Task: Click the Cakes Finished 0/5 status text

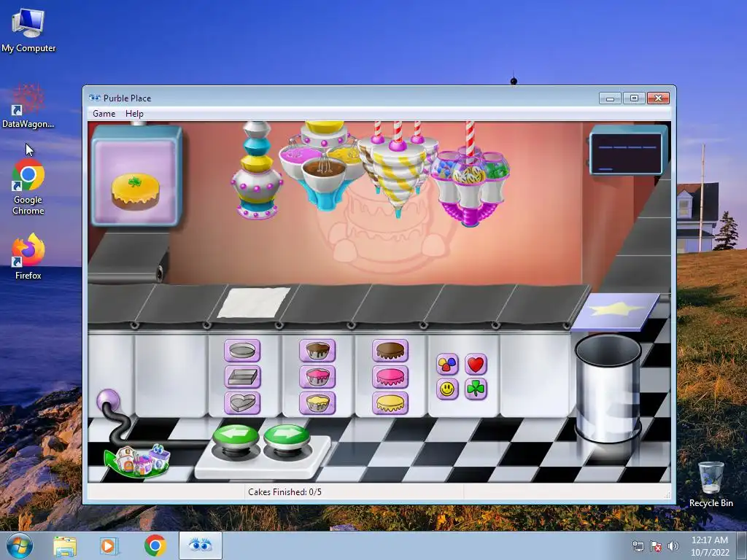Action: (285, 492)
